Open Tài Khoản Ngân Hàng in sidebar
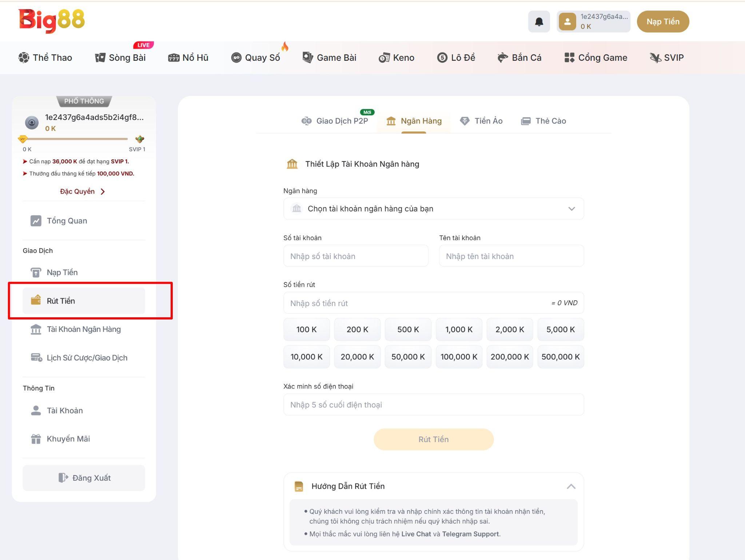This screenshot has height=560, width=745. (83, 329)
